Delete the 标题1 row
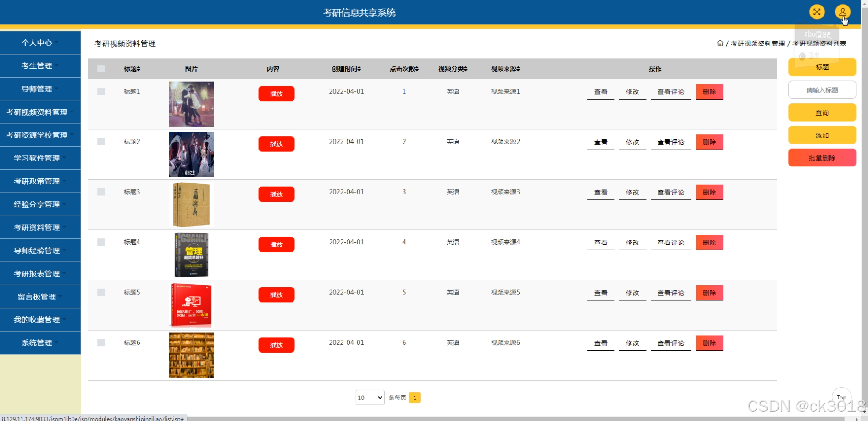Image resolution: width=868 pixels, height=421 pixels. (709, 92)
